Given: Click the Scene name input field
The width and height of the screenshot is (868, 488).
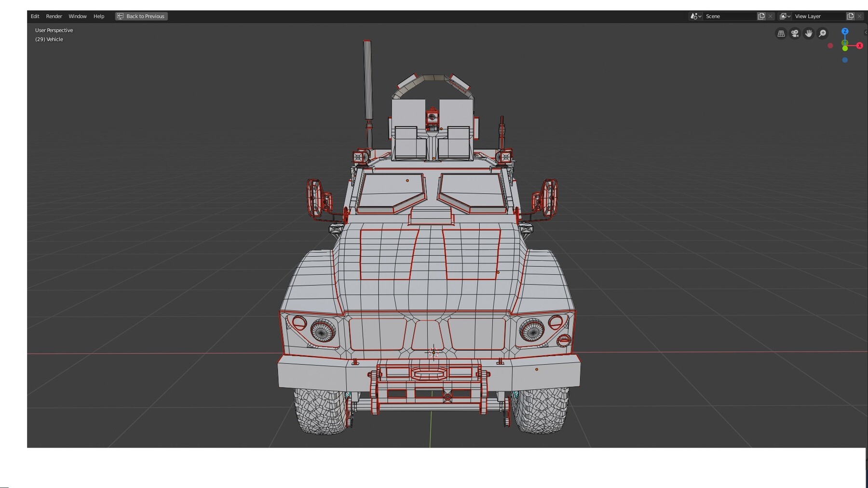Looking at the screenshot, I should (723, 16).
